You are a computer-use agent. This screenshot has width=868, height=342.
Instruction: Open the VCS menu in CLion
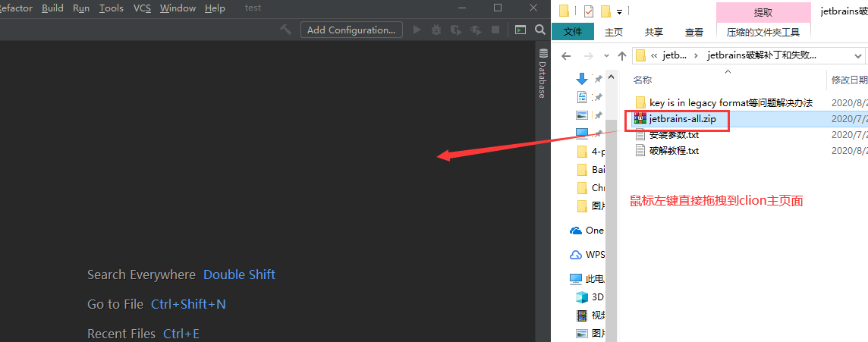pyautogui.click(x=142, y=8)
